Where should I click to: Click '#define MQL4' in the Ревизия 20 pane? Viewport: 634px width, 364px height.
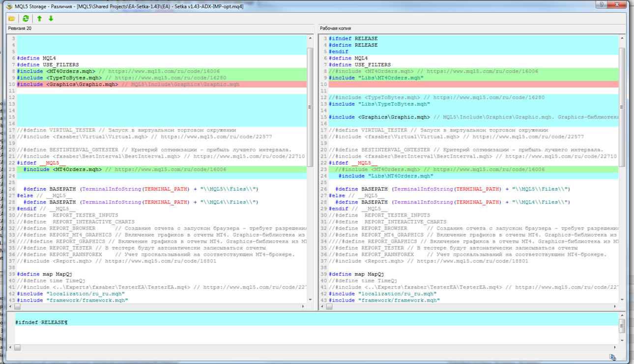coord(36,58)
